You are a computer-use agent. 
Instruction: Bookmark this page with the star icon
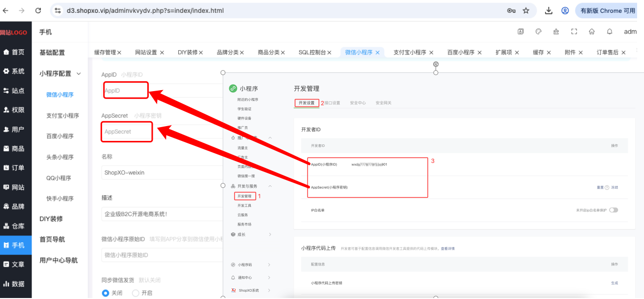click(526, 10)
